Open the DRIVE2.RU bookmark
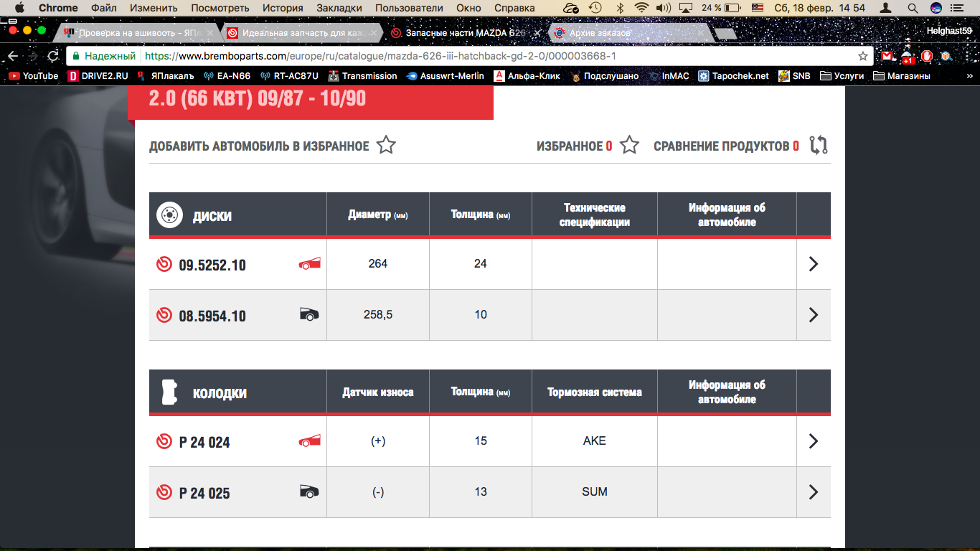Image resolution: width=980 pixels, height=551 pixels. point(98,75)
